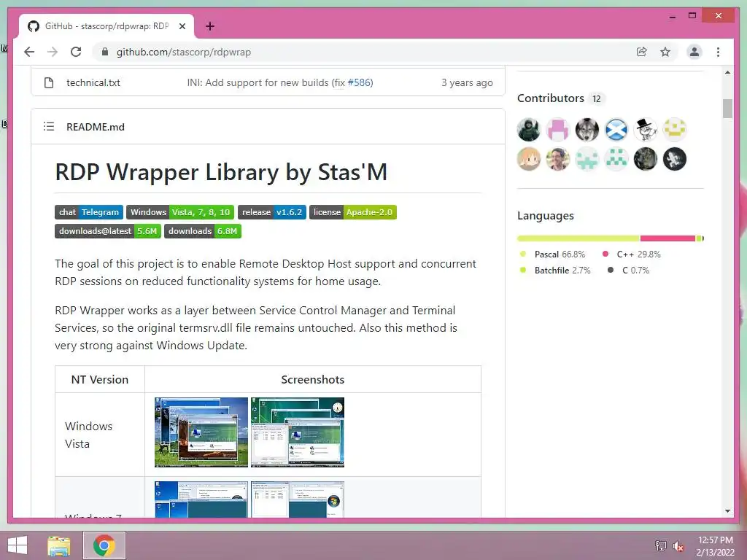Open the second Windows Vista screenshot
Image resolution: width=747 pixels, height=560 pixels.
point(298,432)
